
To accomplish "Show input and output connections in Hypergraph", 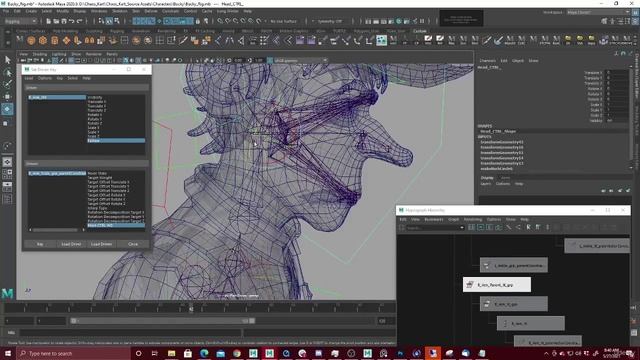I will [x=518, y=227].
